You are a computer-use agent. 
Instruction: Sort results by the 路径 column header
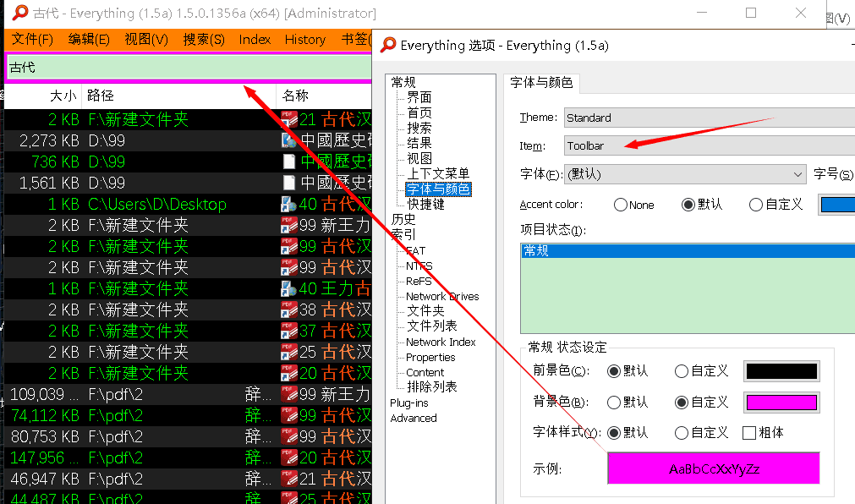coord(101,96)
